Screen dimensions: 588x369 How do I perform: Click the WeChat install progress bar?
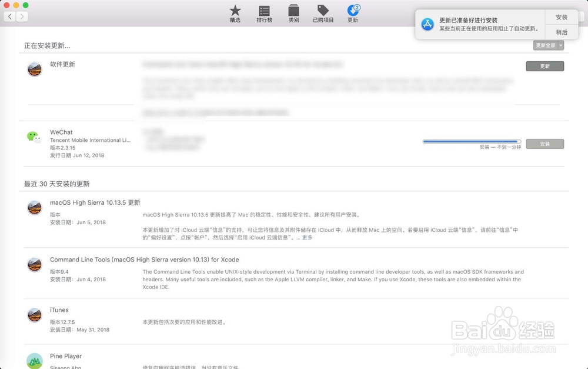[472, 141]
